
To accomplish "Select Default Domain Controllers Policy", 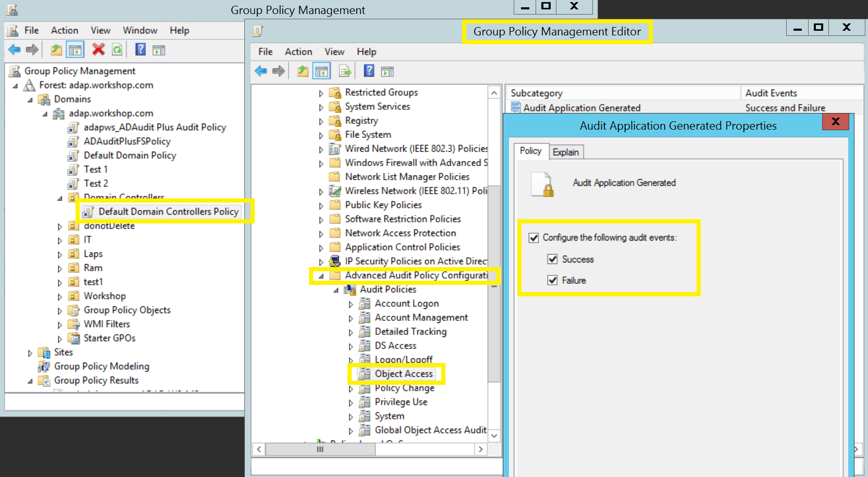I will [168, 211].
